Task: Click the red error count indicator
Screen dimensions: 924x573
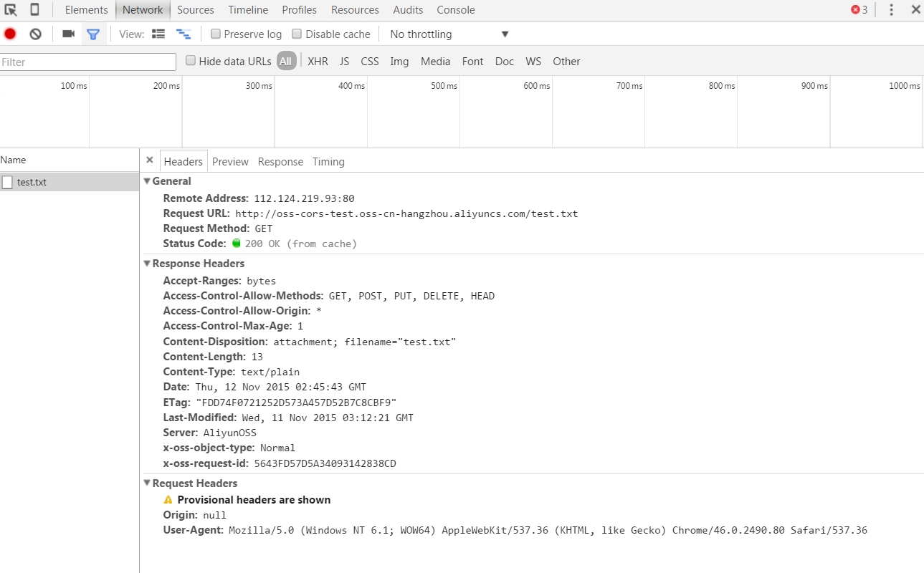Action: 859,10
